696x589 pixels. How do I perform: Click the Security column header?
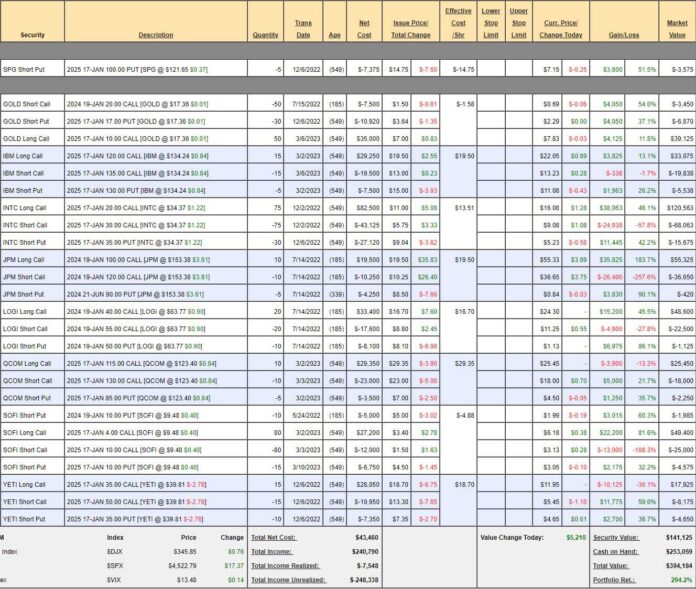tap(31, 35)
